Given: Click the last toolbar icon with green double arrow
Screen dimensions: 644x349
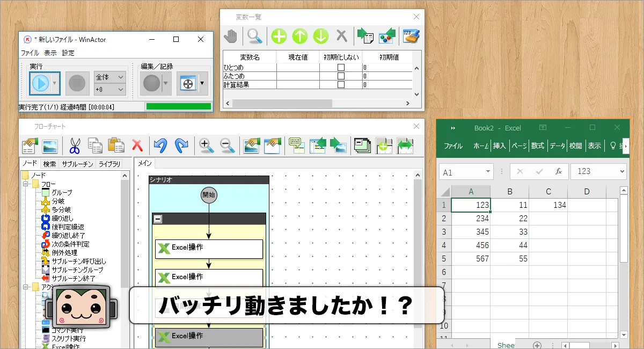Looking at the screenshot, I should pyautogui.click(x=404, y=146).
